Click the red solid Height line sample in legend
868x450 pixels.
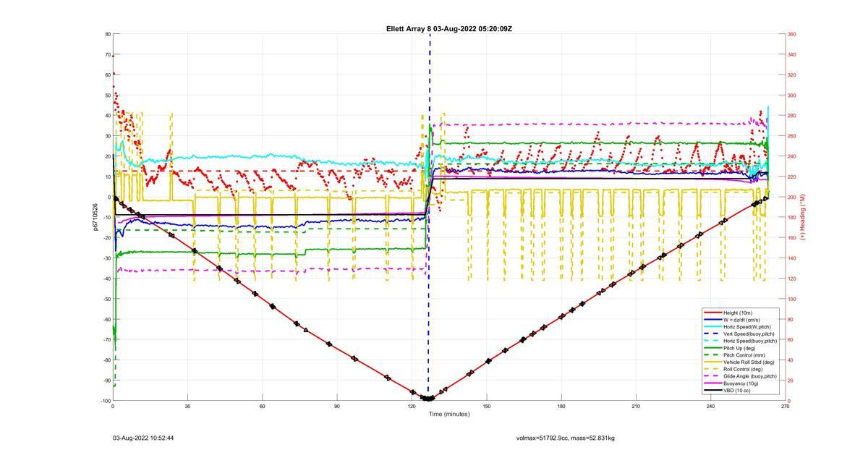point(712,313)
